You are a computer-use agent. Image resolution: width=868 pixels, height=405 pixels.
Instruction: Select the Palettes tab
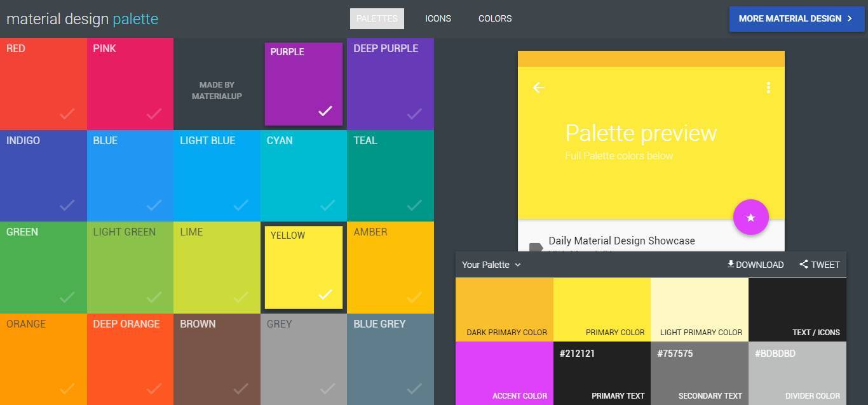[x=377, y=18]
